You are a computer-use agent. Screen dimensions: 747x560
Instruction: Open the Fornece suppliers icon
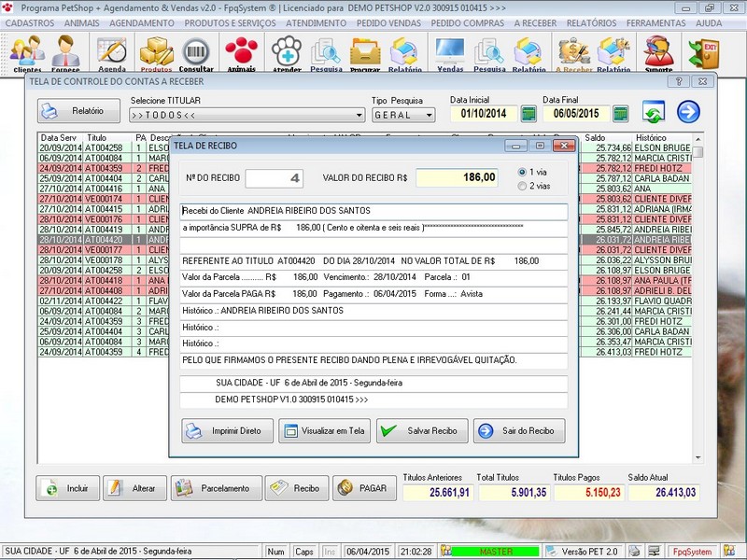(x=65, y=52)
